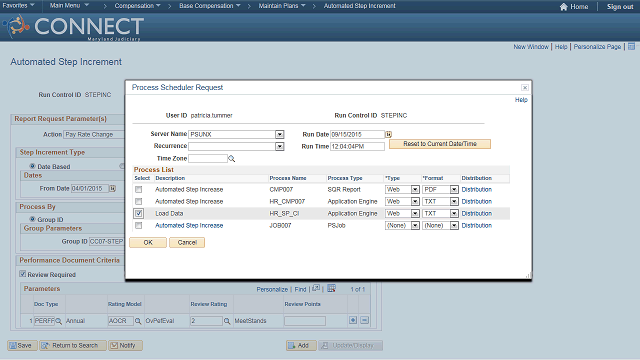Screen dimensions: 640x360
Task: Click the CONNECT Maryland Judiciary logo
Action: [74, 27]
